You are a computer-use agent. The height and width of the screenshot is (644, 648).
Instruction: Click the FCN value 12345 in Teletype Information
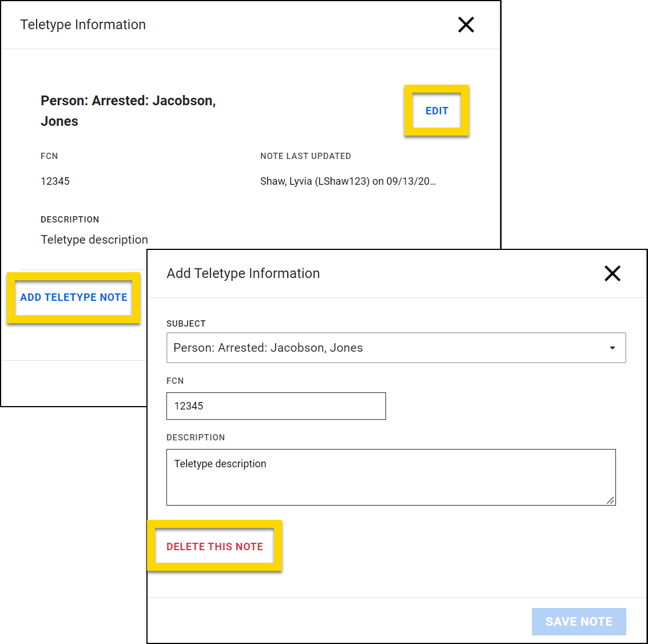(55, 181)
